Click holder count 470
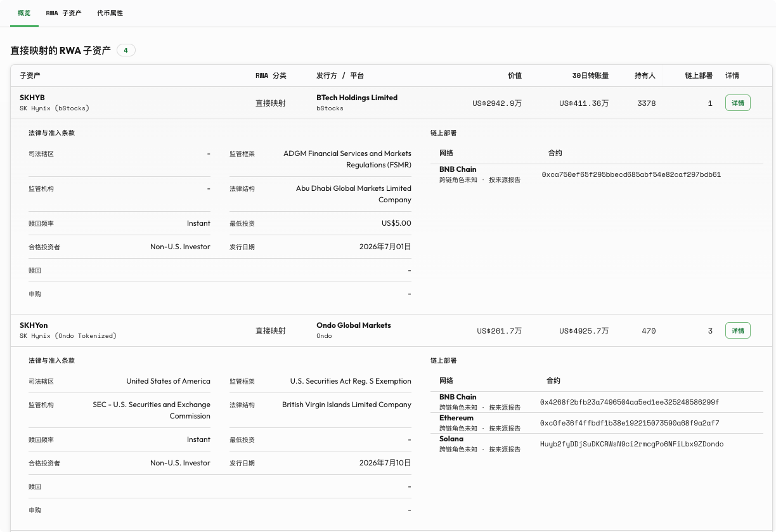Viewport: 776px width, 532px height. coord(649,331)
